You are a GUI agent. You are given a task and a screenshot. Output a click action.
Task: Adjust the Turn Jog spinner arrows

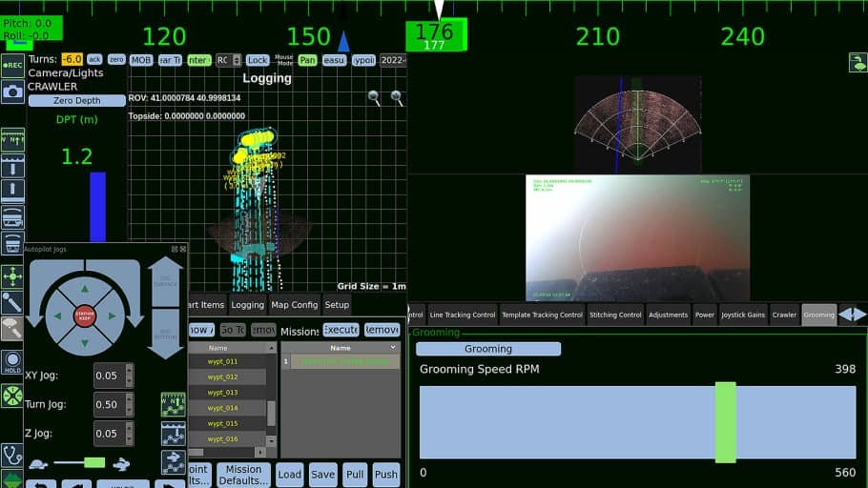[x=130, y=404]
